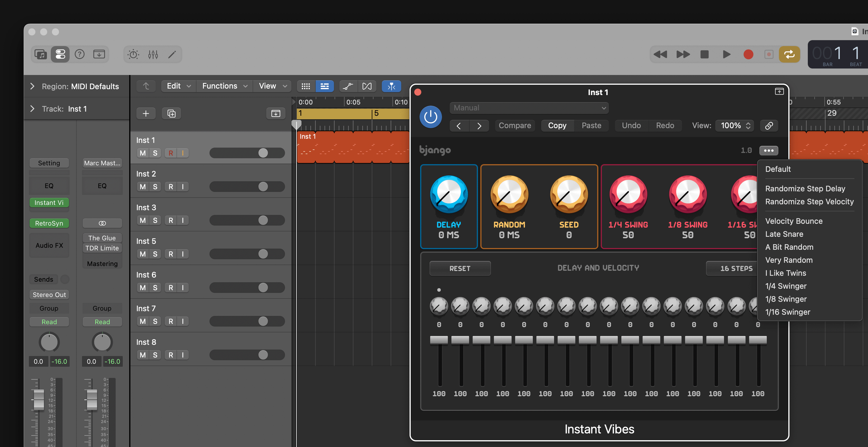Click the back arrow in tracks toolbar
This screenshot has height=447, width=868.
[146, 86]
